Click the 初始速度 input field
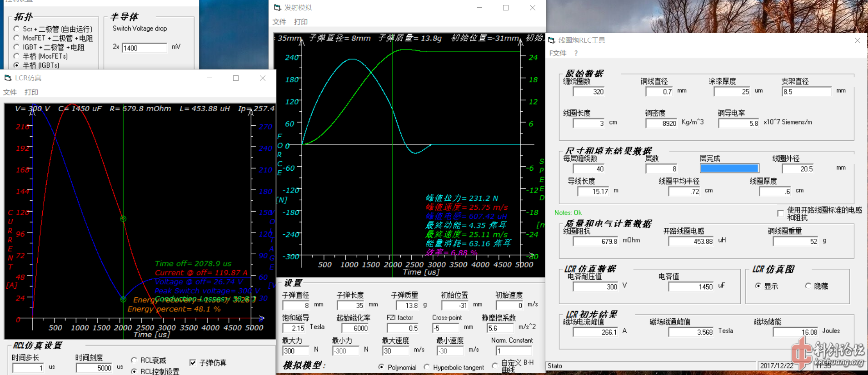Image resolution: width=868 pixels, height=375 pixels. (x=509, y=305)
